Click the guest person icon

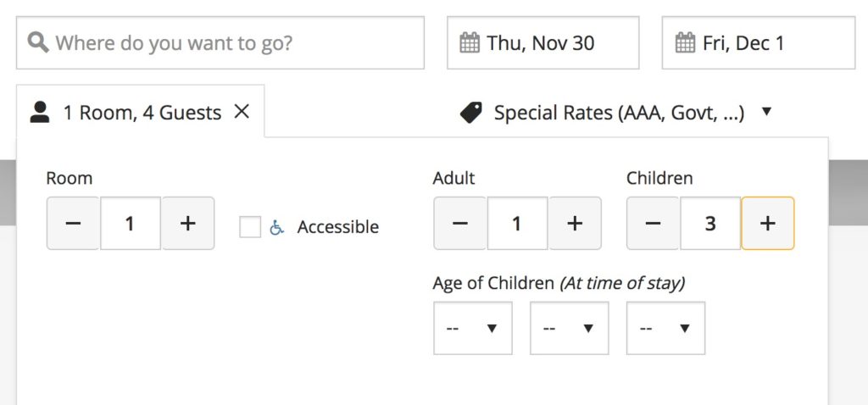[x=40, y=112]
